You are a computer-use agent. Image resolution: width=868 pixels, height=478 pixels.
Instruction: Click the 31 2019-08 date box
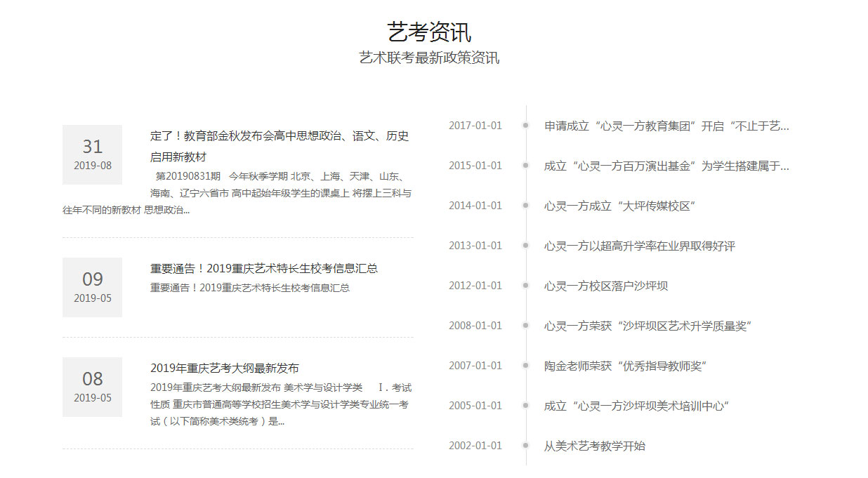coord(92,154)
